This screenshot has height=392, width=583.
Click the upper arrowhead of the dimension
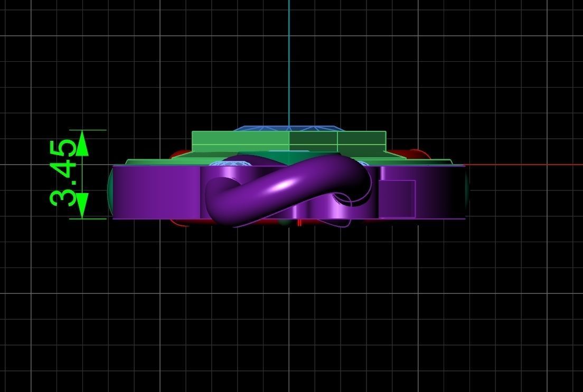[82, 143]
